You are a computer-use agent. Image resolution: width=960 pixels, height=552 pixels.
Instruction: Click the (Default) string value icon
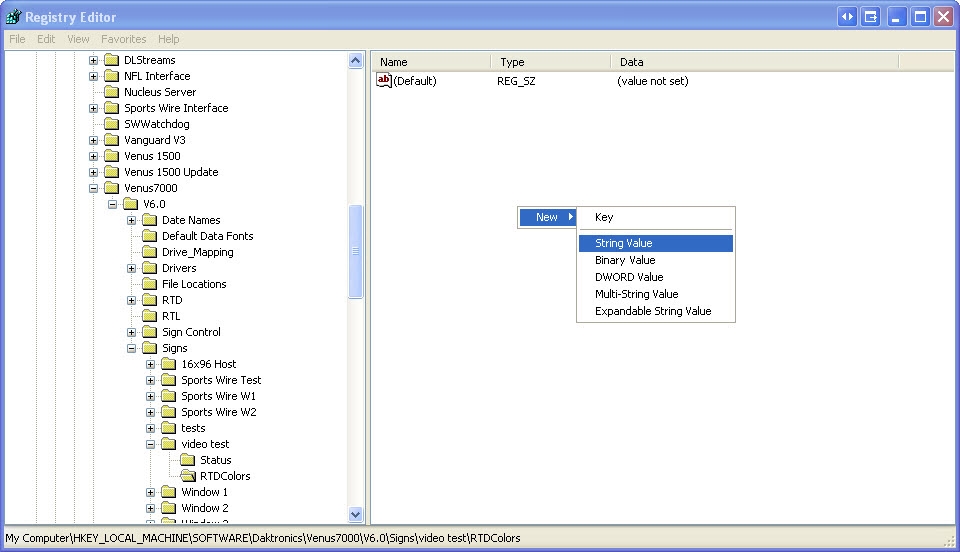coord(384,81)
